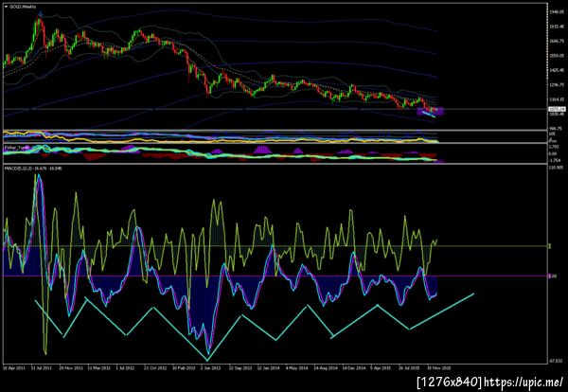This screenshot has height=392, width=568.
Task: Select the purple rectangle over the latest candles
Action: 430,111
